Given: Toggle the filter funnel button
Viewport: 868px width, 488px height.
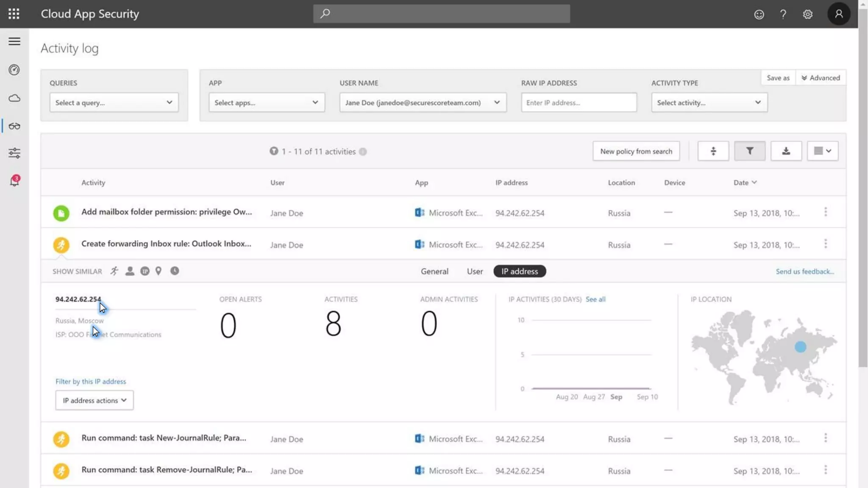Looking at the screenshot, I should tap(749, 151).
